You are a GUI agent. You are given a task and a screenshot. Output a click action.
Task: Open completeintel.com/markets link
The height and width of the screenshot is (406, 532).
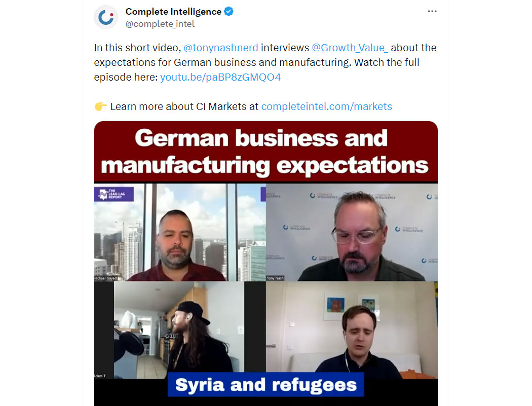point(326,106)
